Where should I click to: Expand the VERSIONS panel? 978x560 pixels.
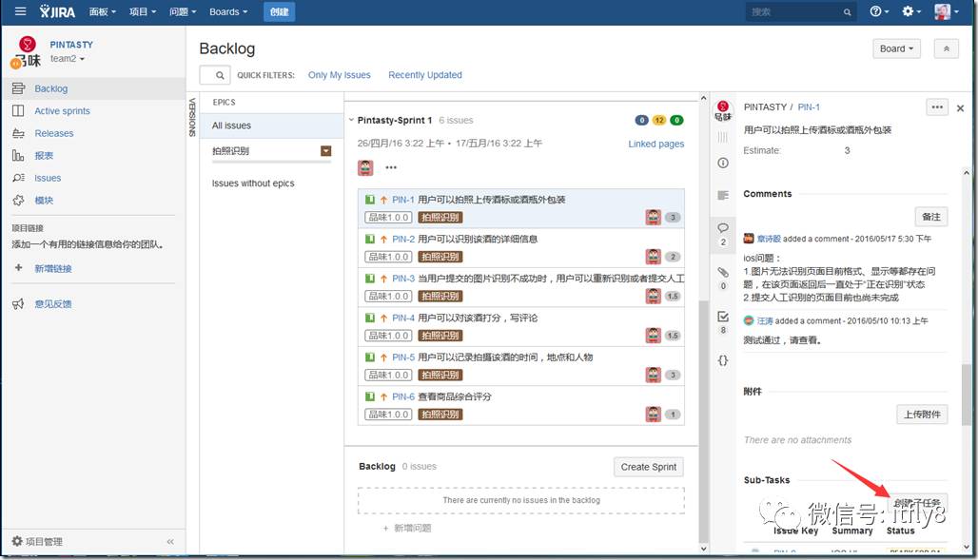193,117
